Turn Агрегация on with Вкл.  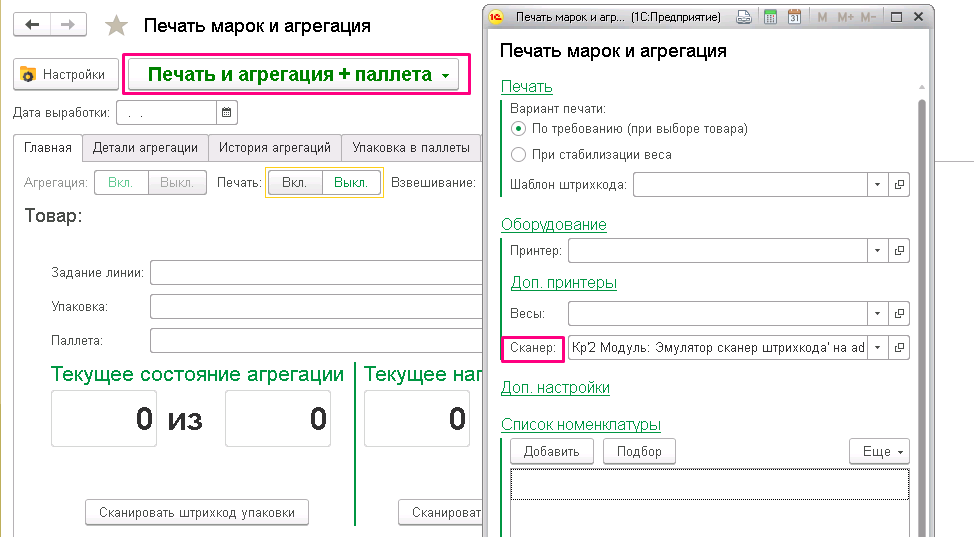tap(121, 183)
